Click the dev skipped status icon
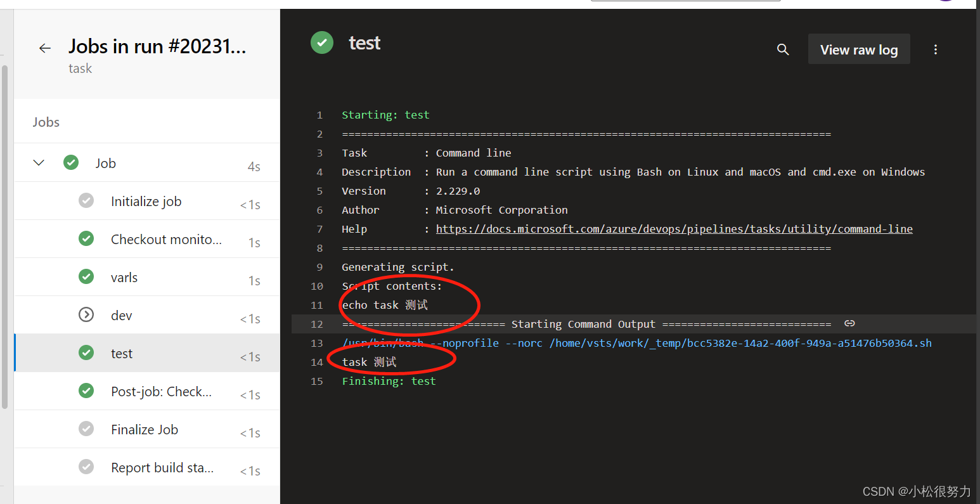980x504 pixels. tap(86, 315)
